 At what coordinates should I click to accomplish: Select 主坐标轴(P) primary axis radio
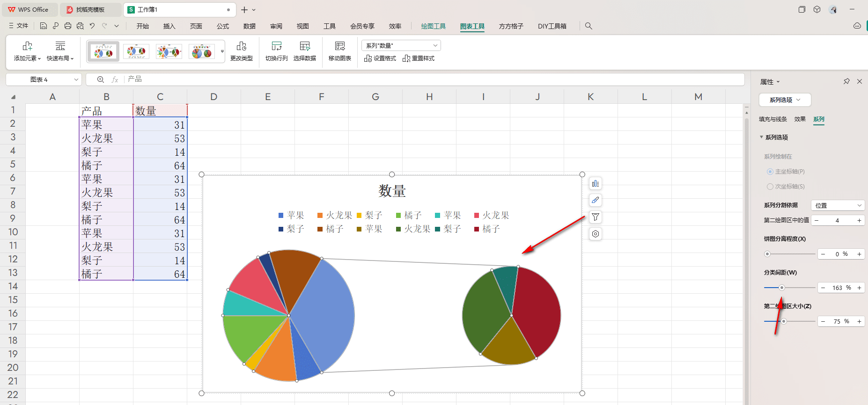coord(770,172)
